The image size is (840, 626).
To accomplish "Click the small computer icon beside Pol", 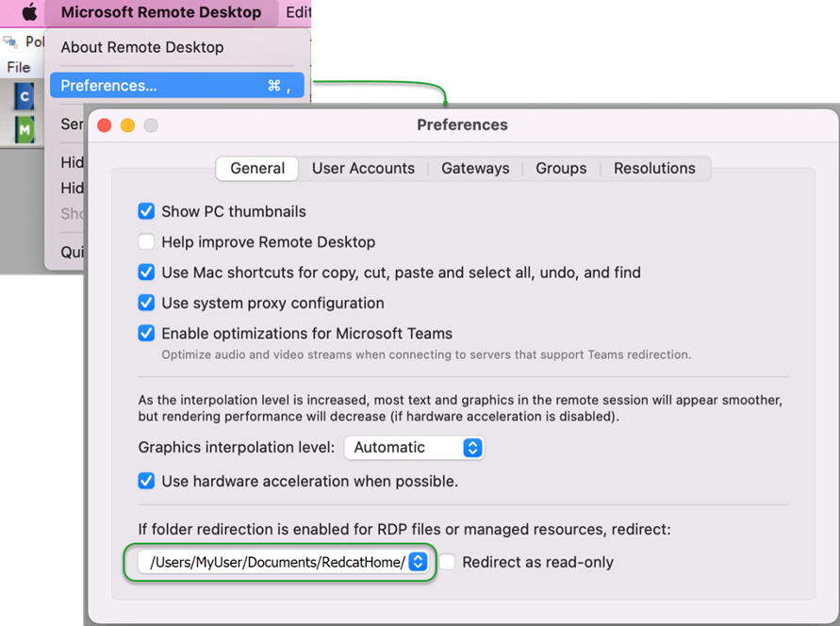I will pyautogui.click(x=10, y=41).
